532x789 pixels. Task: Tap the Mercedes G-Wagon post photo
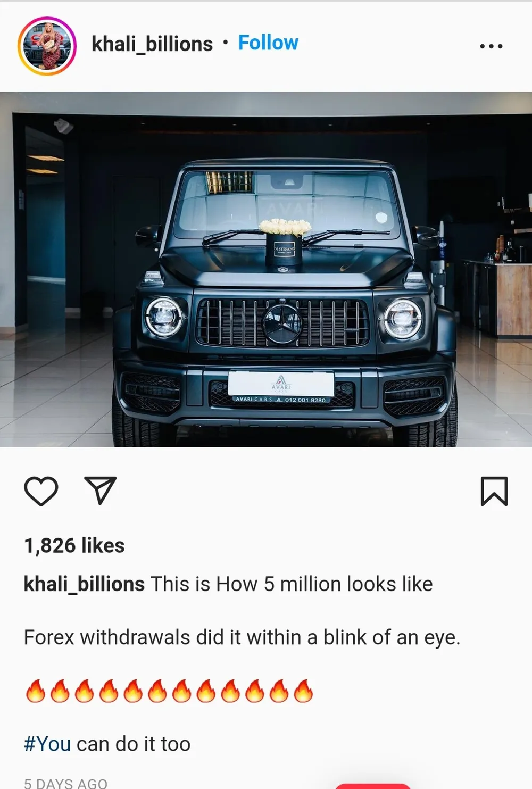point(266,269)
